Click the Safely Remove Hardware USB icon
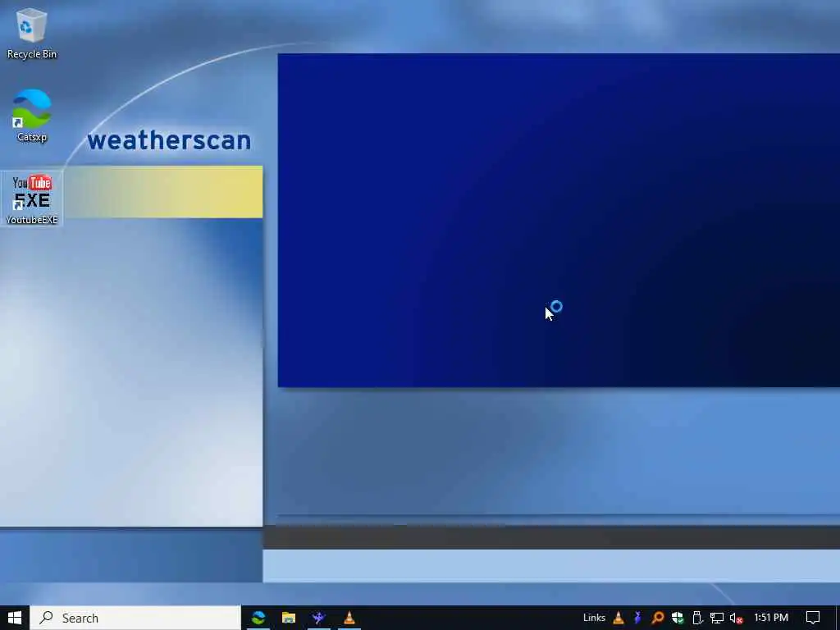 [697, 618]
